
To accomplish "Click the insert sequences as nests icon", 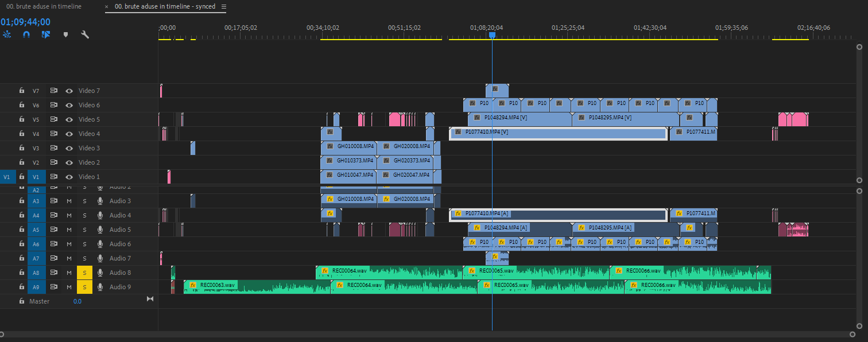I will click(7, 34).
